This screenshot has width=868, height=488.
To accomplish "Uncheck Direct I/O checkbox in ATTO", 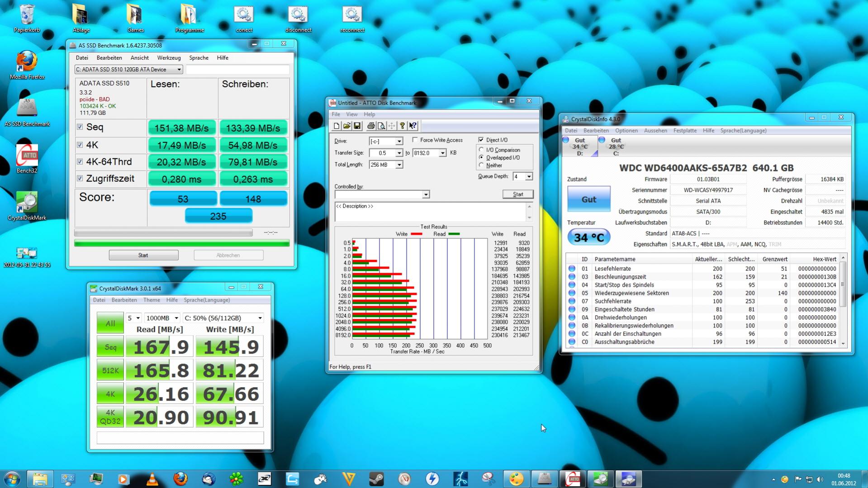I will [x=481, y=140].
